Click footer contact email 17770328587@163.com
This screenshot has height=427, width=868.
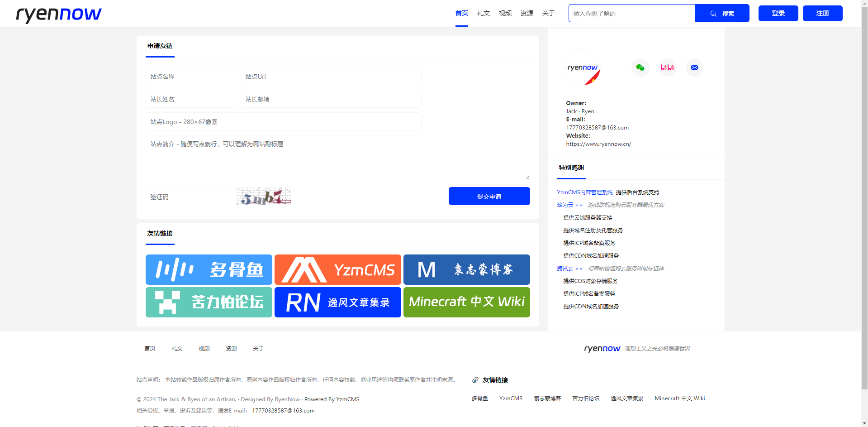pyautogui.click(x=283, y=411)
